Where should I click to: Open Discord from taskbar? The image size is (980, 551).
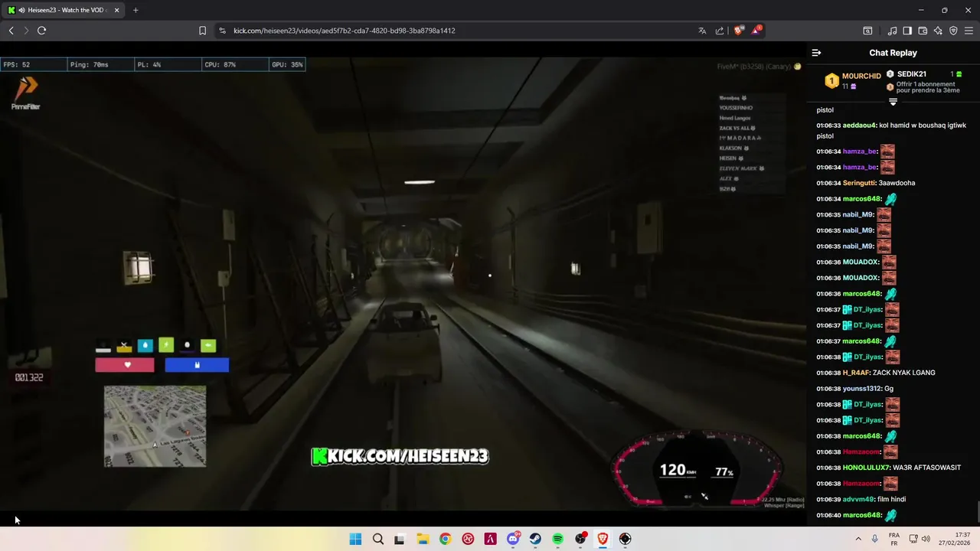tap(513, 539)
